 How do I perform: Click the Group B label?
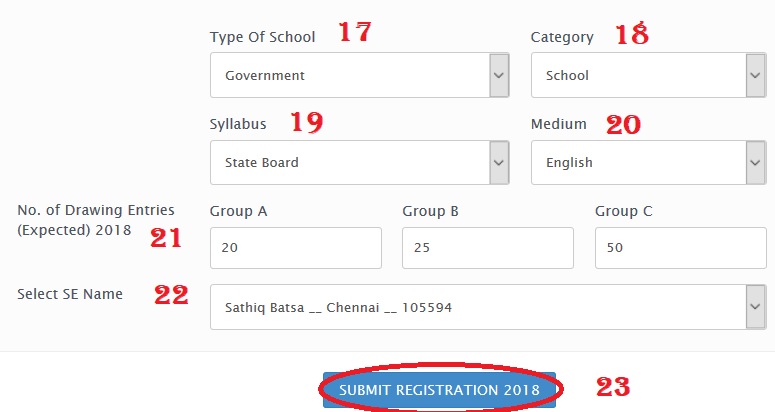pyautogui.click(x=430, y=211)
